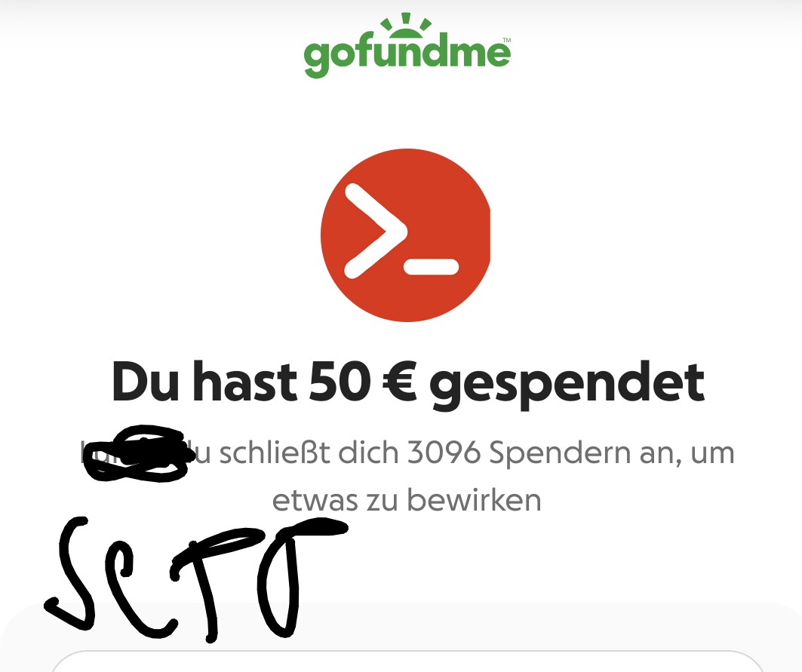
Task: Click the word 'gespendet' in heading
Action: [x=567, y=385]
